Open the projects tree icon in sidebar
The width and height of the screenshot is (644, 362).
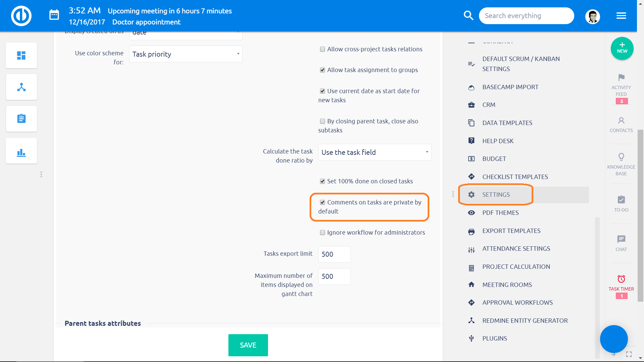point(21,87)
